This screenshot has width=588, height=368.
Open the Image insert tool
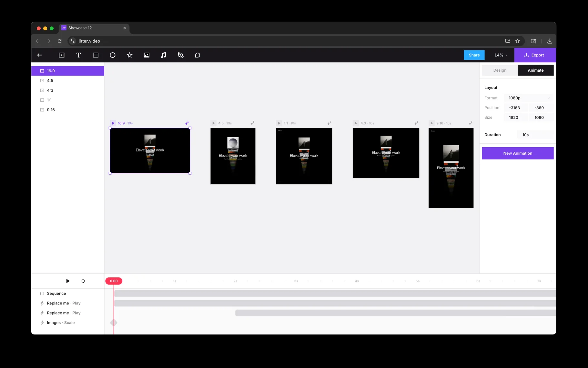147,55
